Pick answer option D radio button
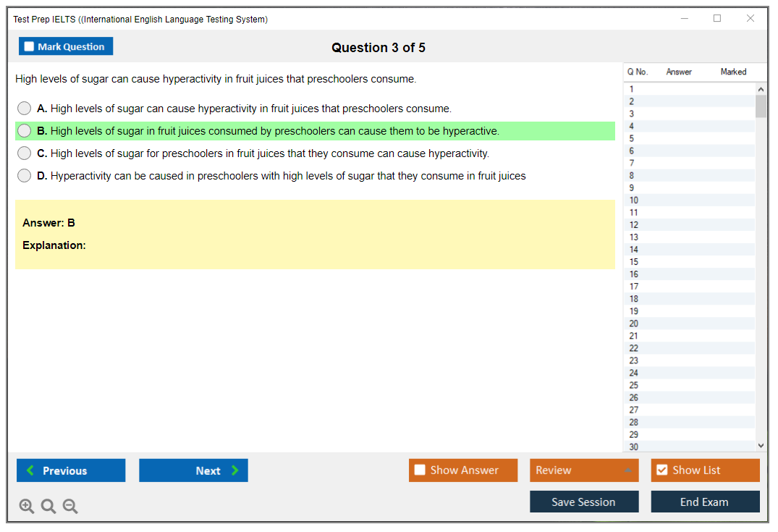Viewport: 778px width, 532px height. (25, 176)
